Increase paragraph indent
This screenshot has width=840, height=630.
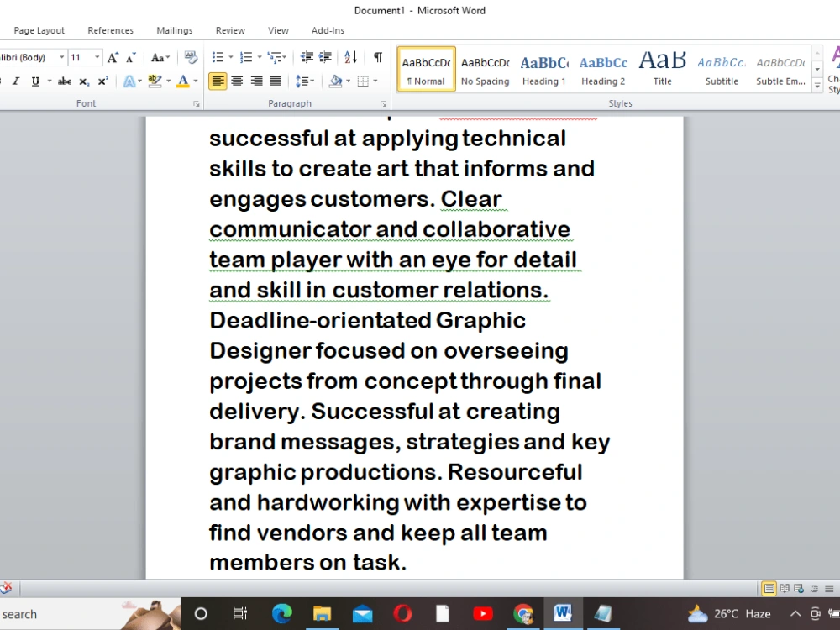tap(325, 57)
